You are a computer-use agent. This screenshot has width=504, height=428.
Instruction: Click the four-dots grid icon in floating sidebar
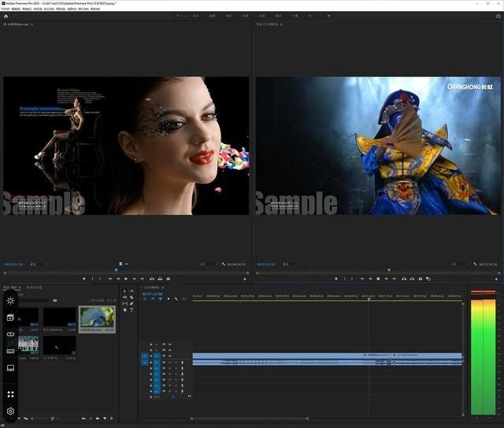click(x=10, y=394)
